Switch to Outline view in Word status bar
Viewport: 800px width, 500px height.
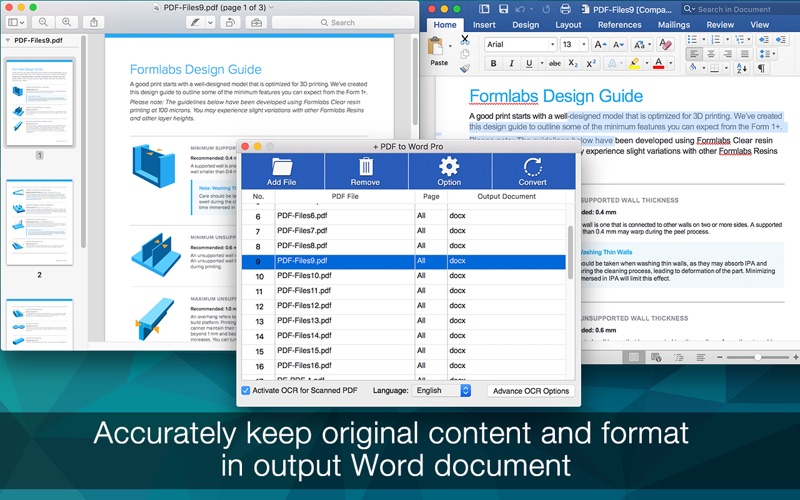pos(679,357)
